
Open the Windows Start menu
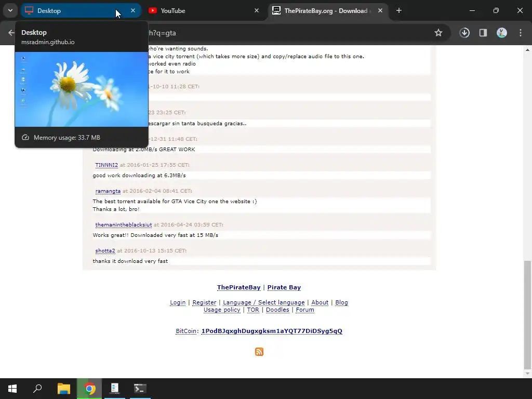(12, 389)
